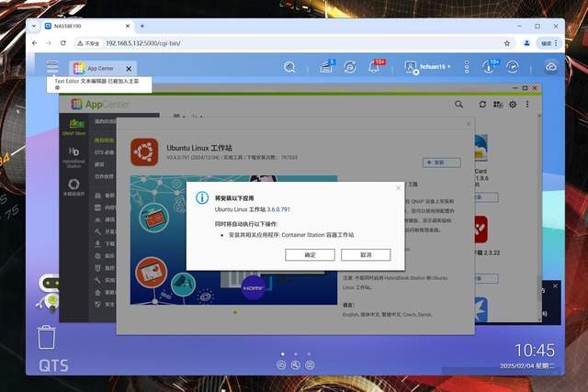Click the third circle icon at desktop bottom

(310, 365)
